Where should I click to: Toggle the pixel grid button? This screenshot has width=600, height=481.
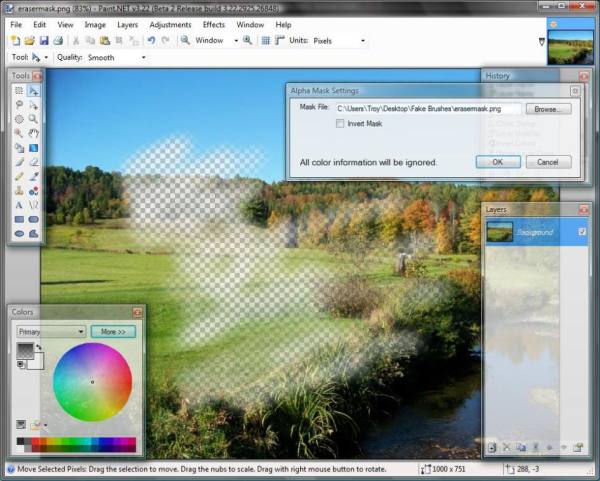coord(265,41)
